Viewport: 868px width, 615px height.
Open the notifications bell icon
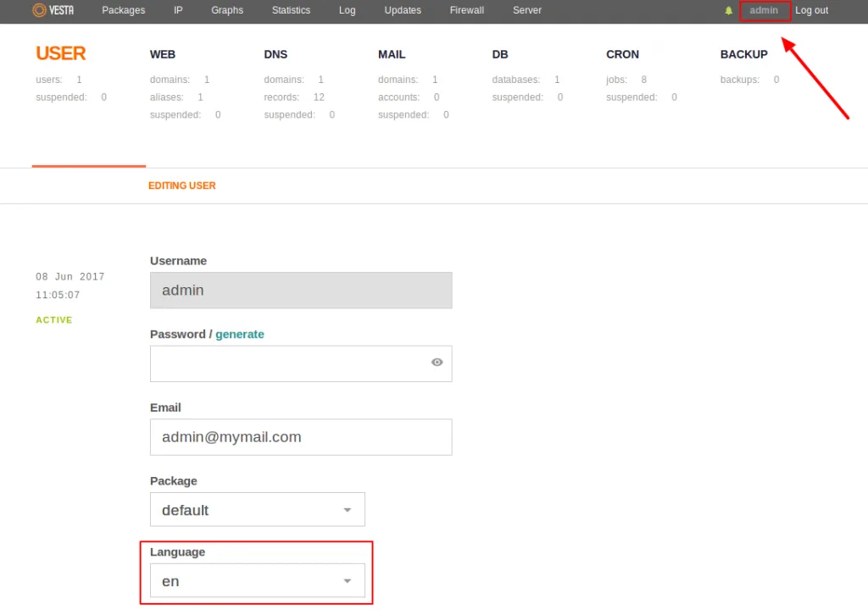[x=728, y=10]
